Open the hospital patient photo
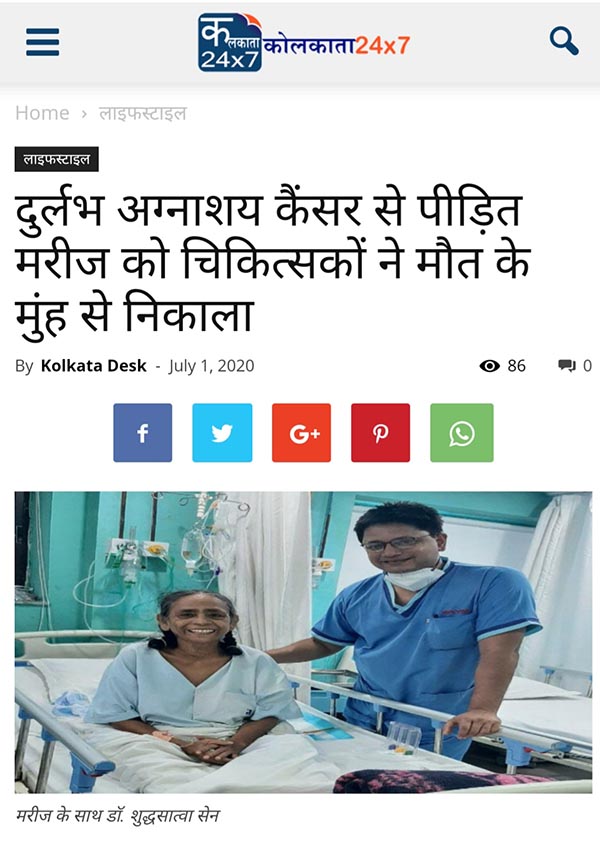Screen dimensions: 600x841 [303, 642]
